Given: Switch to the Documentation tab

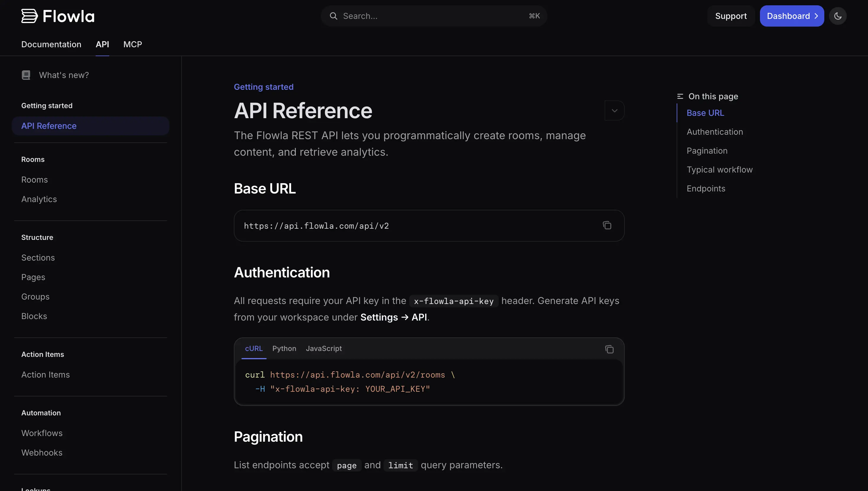Looking at the screenshot, I should (x=51, y=44).
